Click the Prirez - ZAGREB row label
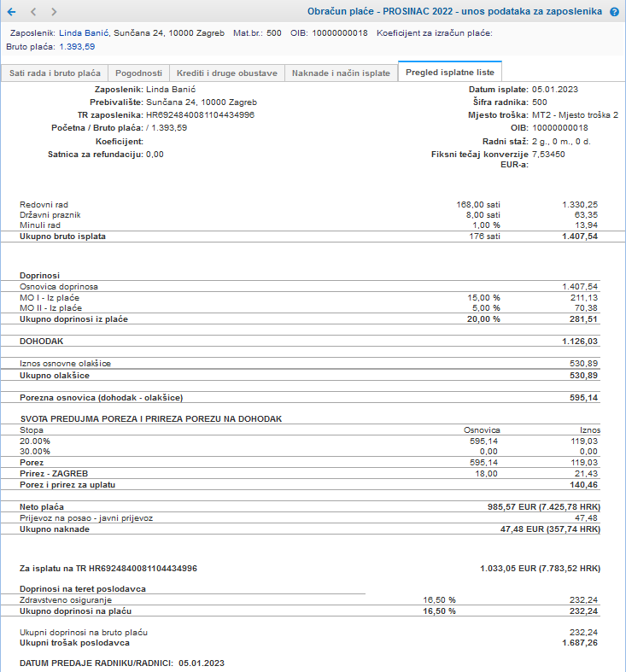Screen dimensions: 626x672 pos(54,473)
